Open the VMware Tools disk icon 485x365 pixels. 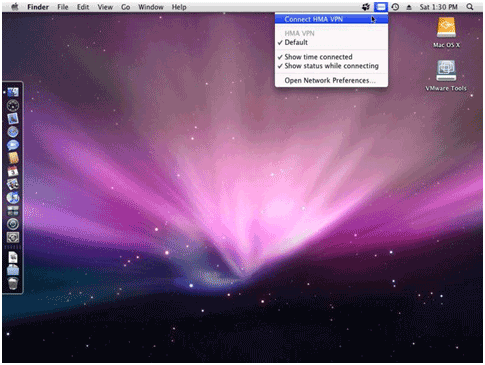coord(446,76)
